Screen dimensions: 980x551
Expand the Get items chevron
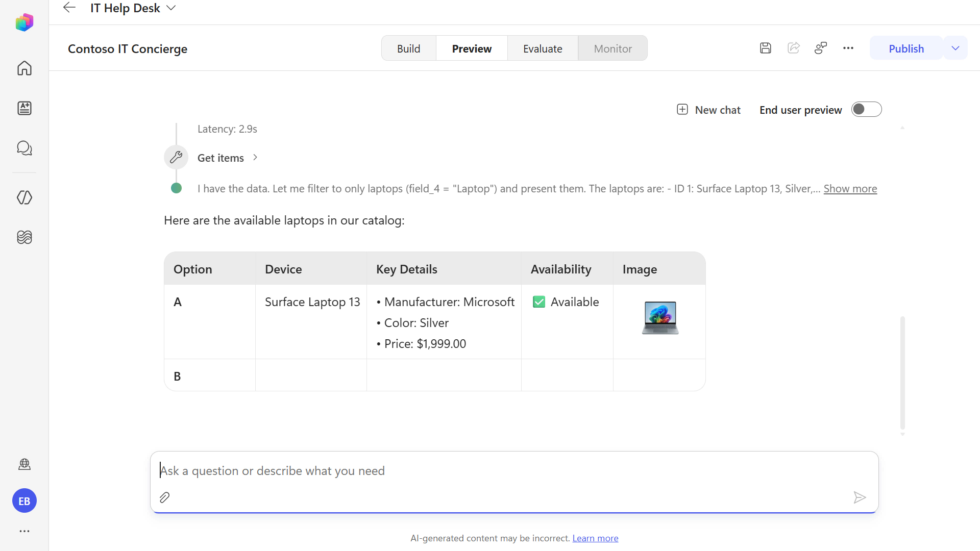pos(255,158)
